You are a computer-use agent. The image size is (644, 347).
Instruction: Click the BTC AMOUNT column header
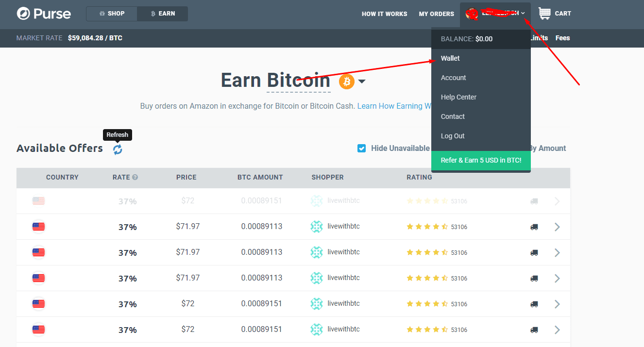(x=260, y=178)
